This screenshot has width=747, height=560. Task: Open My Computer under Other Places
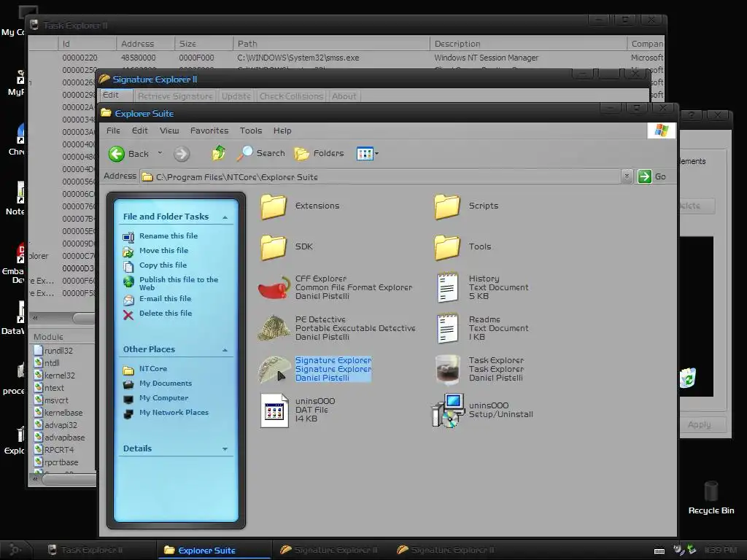click(163, 398)
